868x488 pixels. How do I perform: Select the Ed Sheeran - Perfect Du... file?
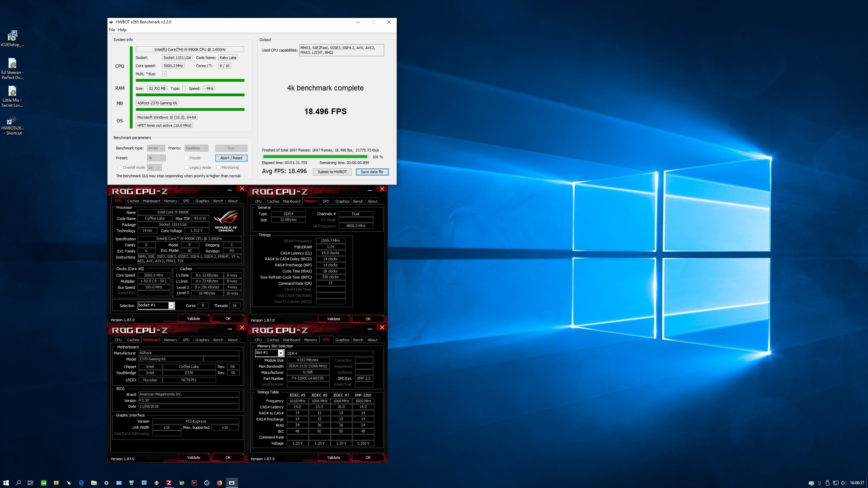[x=13, y=69]
